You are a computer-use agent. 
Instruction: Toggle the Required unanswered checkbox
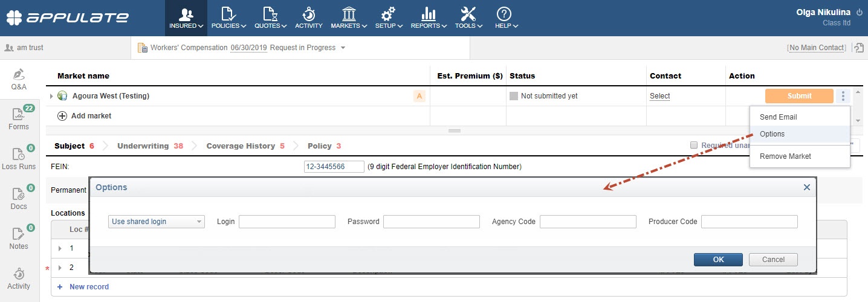pos(694,145)
